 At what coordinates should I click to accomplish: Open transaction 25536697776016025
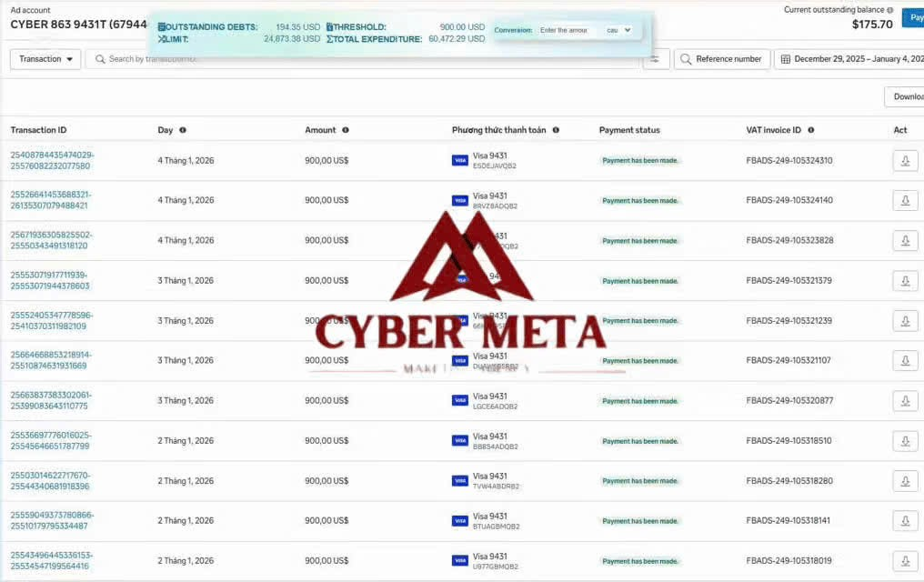(51, 441)
